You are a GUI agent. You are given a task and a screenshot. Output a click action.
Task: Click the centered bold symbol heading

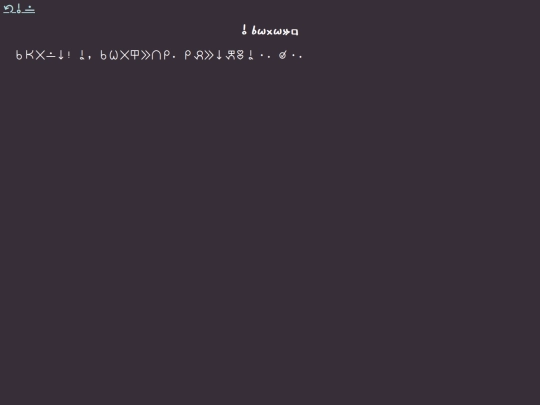270,31
